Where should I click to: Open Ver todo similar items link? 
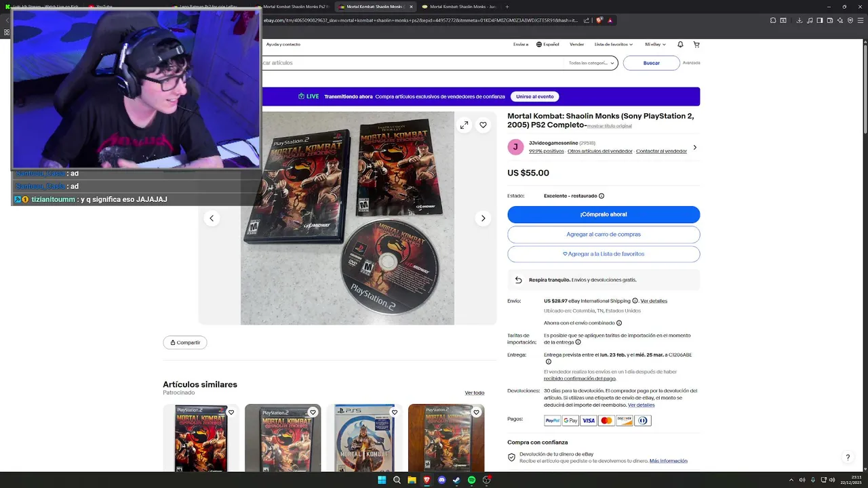point(475,393)
